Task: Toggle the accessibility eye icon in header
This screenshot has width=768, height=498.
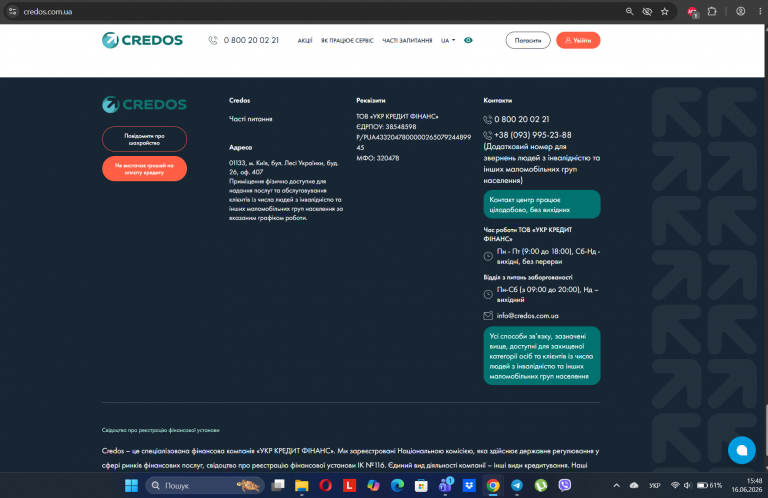Action: point(468,40)
